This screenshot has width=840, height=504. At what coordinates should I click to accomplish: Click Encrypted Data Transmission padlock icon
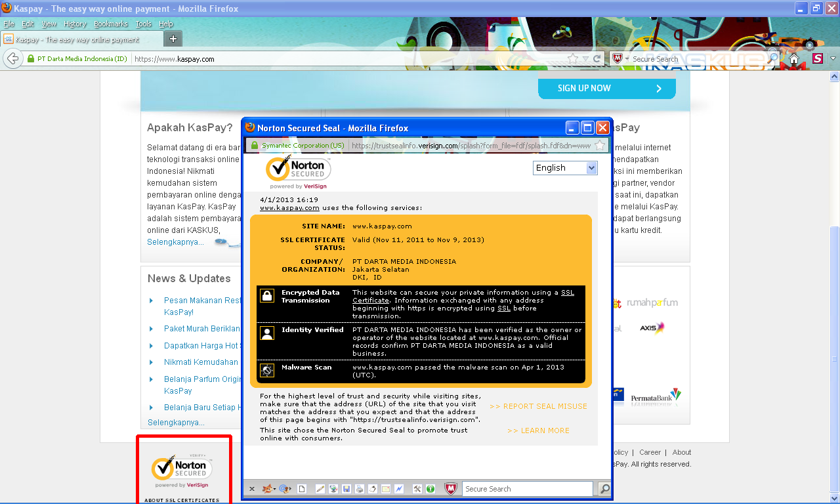click(266, 295)
